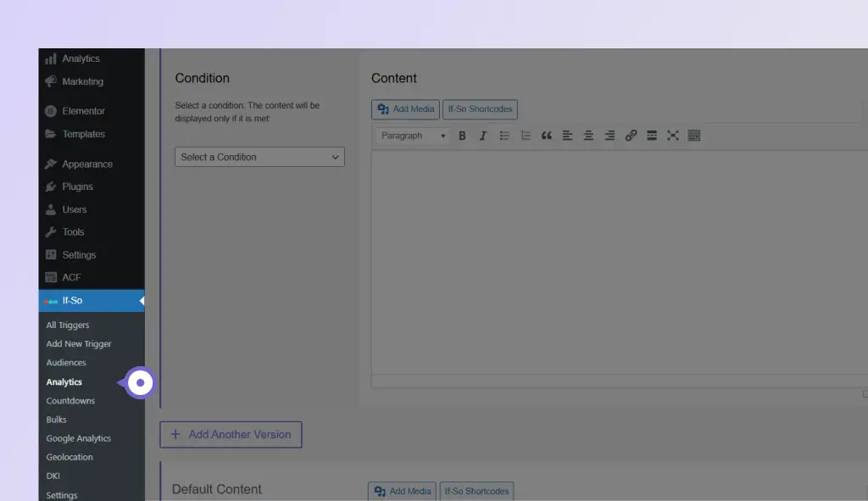This screenshot has height=501, width=868.
Task: Insert bulleted list in Content editor
Action: (x=504, y=136)
